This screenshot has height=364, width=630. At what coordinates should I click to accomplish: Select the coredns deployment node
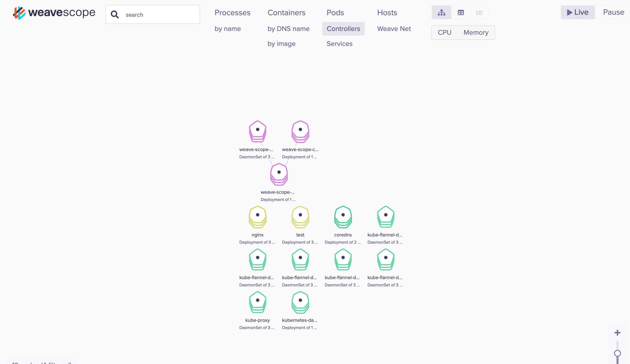[343, 217]
